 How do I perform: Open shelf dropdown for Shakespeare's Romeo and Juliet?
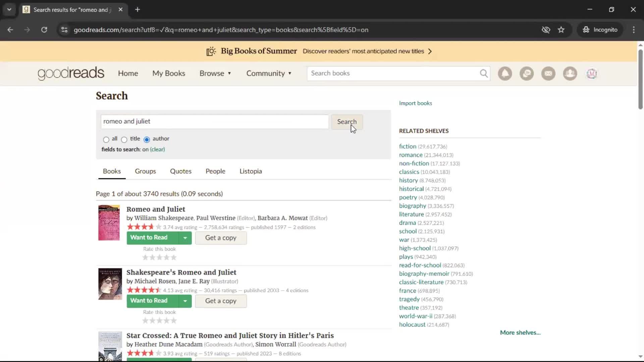pos(185,301)
